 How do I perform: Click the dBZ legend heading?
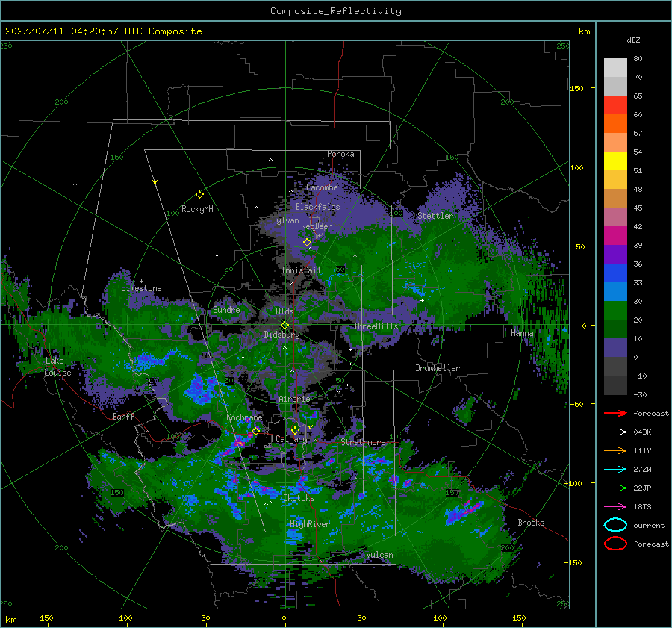[x=633, y=40]
